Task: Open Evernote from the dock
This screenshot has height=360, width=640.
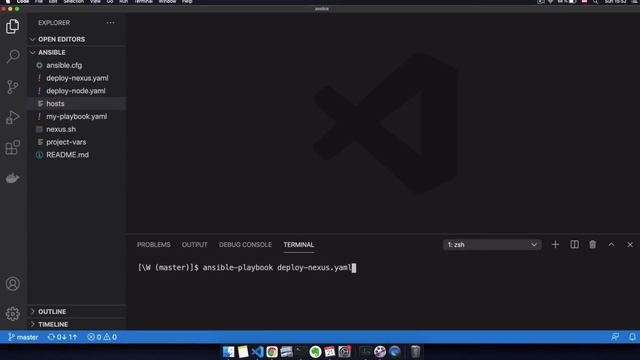Action: point(315,351)
